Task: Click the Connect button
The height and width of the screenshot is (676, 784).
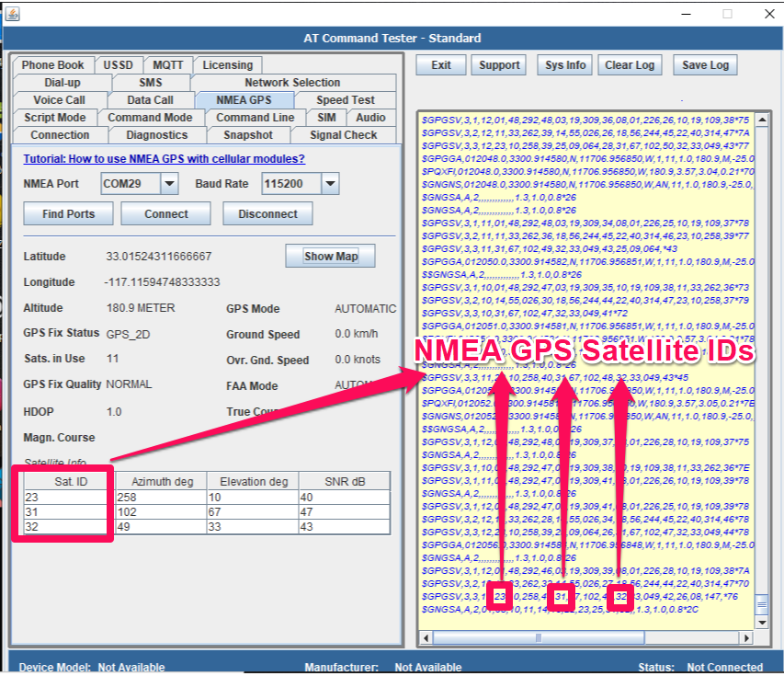Action: pyautogui.click(x=166, y=214)
